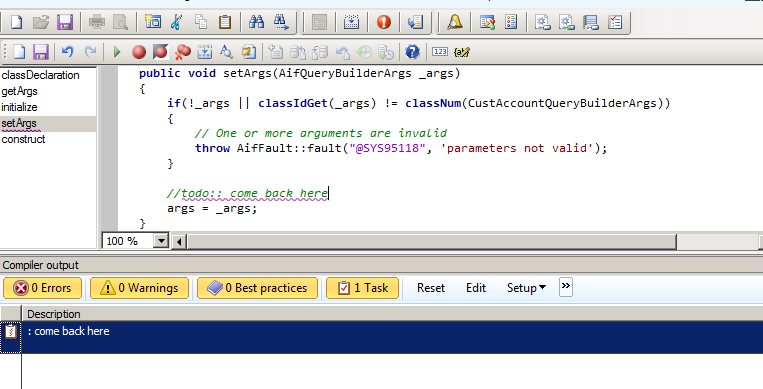Screen dimensions: 763x389
Task: Open the Scripts scroll icon
Action: (249, 52)
